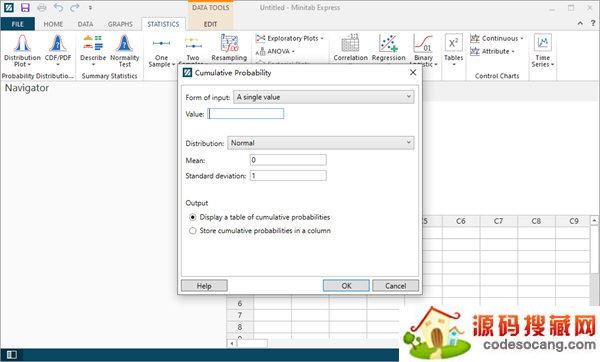The width and height of the screenshot is (600, 362).
Task: Click worksheet vertical scrollbar up arrow
Action: (594, 220)
